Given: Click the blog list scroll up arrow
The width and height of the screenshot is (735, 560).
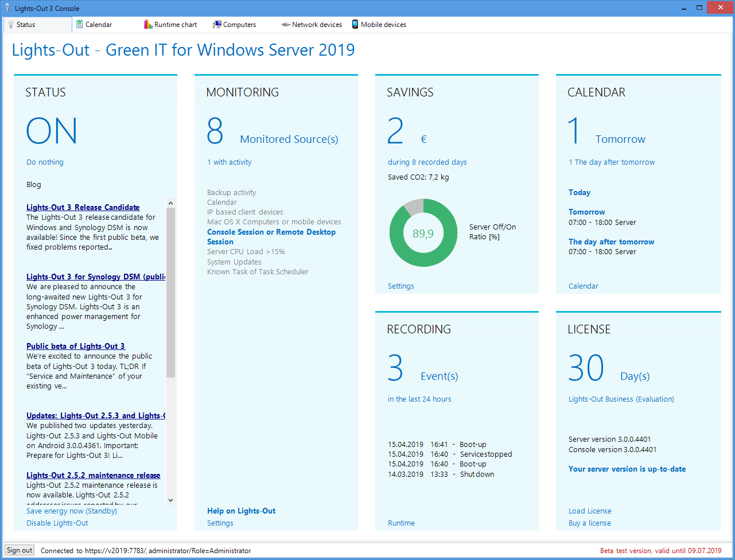Looking at the screenshot, I should click(x=170, y=203).
